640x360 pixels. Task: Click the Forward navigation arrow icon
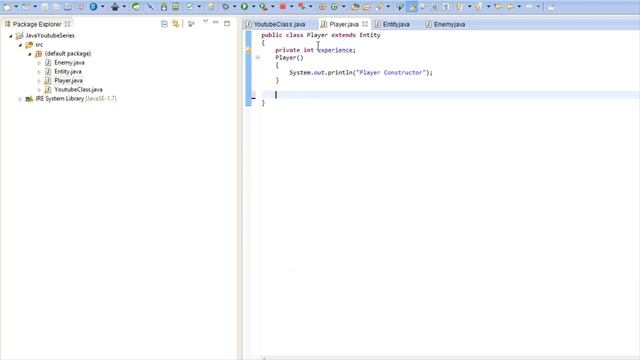529,7
